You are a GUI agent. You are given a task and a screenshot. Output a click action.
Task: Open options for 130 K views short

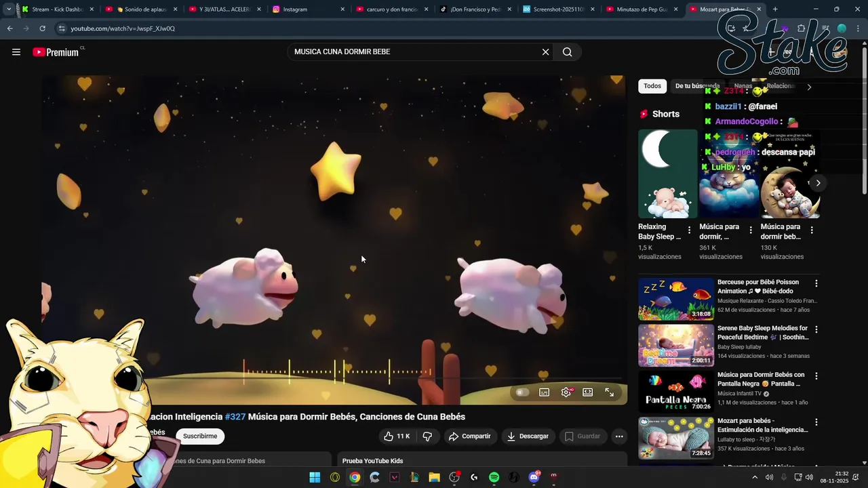(812, 230)
